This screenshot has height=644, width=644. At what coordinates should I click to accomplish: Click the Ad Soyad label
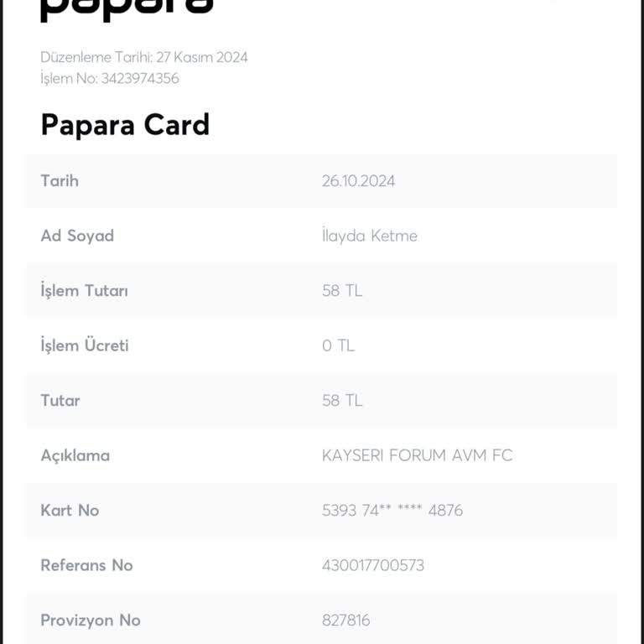(77, 236)
